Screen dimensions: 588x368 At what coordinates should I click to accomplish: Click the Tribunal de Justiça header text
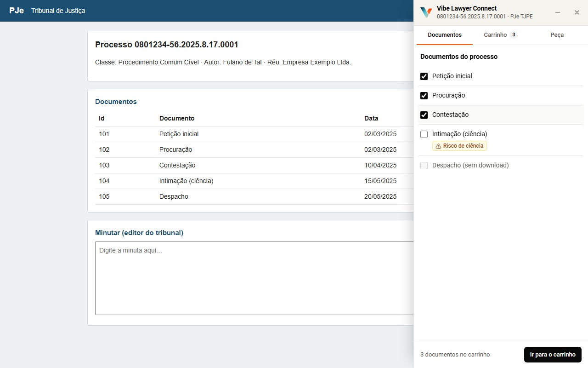[58, 11]
